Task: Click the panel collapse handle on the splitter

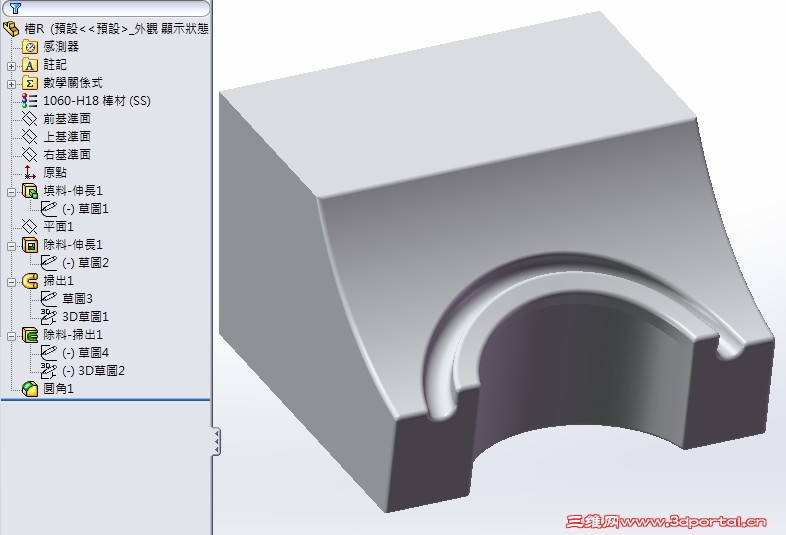Action: [x=216, y=442]
